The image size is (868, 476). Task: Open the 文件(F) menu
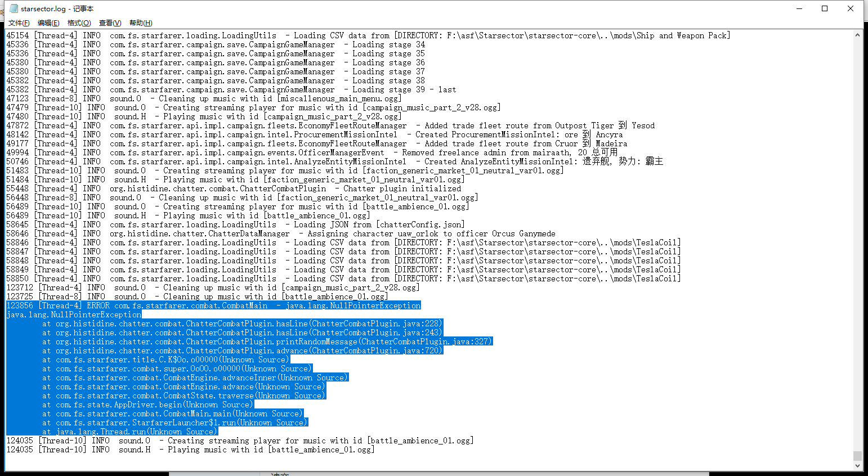[x=19, y=23]
